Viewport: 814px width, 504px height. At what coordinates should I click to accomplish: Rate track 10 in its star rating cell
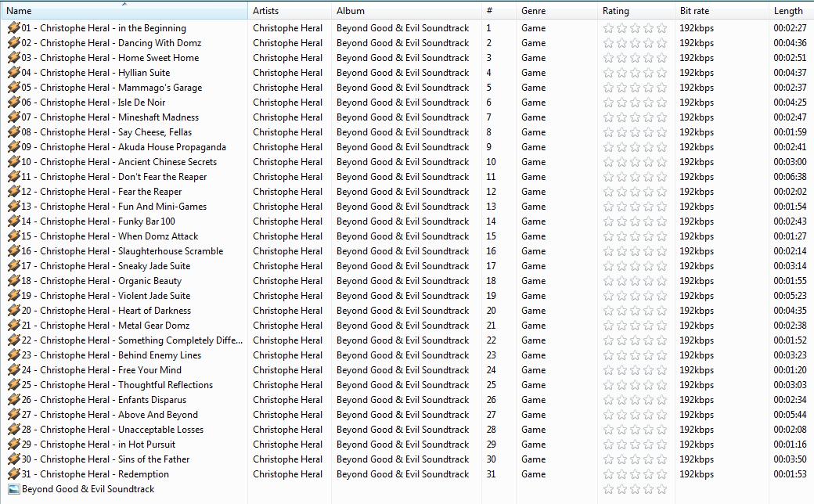[635, 163]
